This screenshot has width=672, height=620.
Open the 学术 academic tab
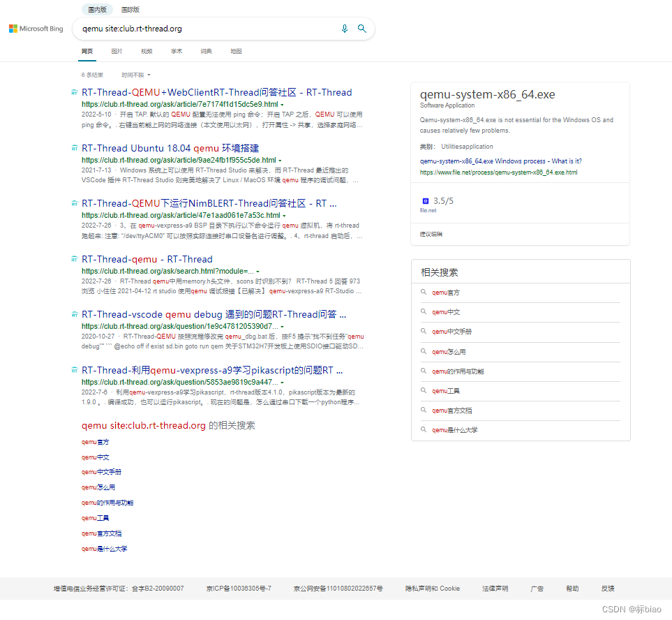[x=177, y=52]
